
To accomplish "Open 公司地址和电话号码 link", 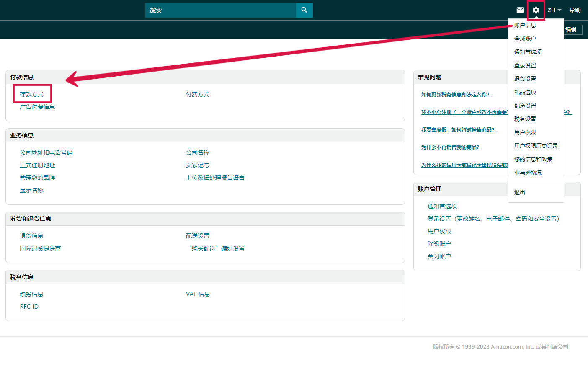I will pos(46,152).
